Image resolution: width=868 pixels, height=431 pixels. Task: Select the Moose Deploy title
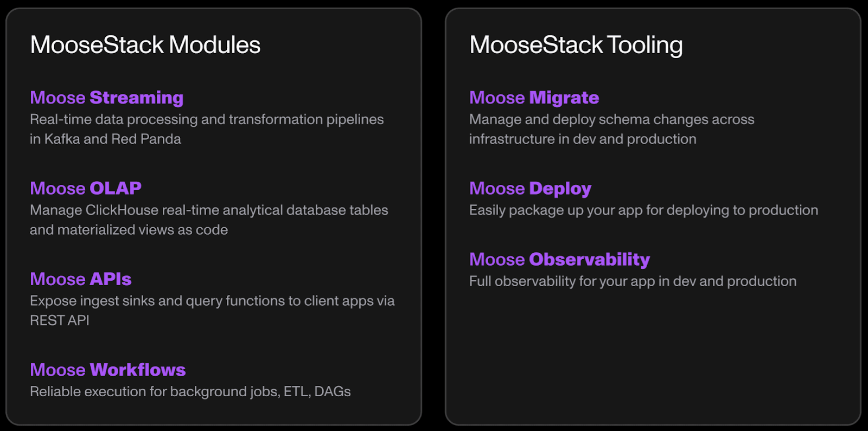tap(530, 188)
